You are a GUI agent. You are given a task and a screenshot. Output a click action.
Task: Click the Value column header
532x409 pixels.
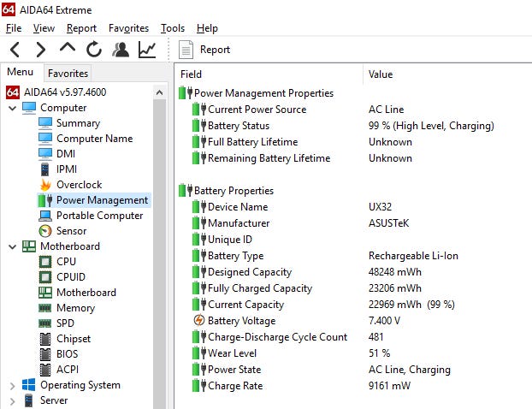click(x=381, y=74)
